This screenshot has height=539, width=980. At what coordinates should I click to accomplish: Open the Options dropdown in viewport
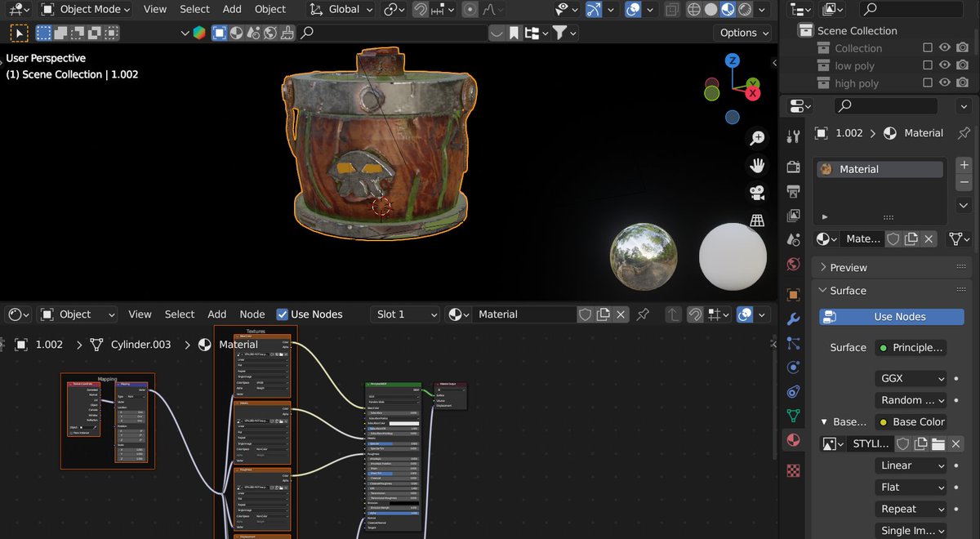click(743, 33)
